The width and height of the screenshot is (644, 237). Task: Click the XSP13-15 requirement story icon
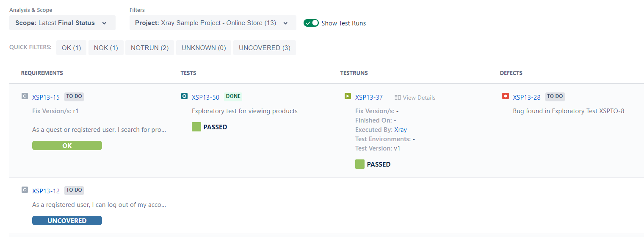[x=25, y=96]
